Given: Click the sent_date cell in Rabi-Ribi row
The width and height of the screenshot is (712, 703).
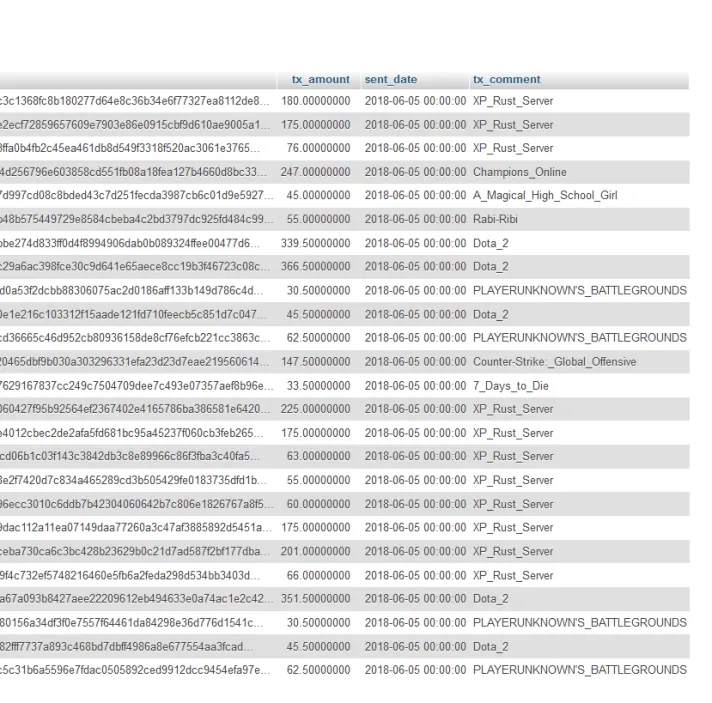Looking at the screenshot, I should (x=415, y=219).
